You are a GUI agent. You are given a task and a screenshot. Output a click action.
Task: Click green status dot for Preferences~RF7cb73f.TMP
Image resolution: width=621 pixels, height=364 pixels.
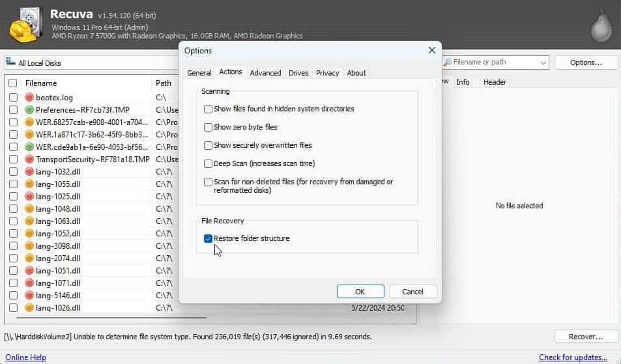29,109
